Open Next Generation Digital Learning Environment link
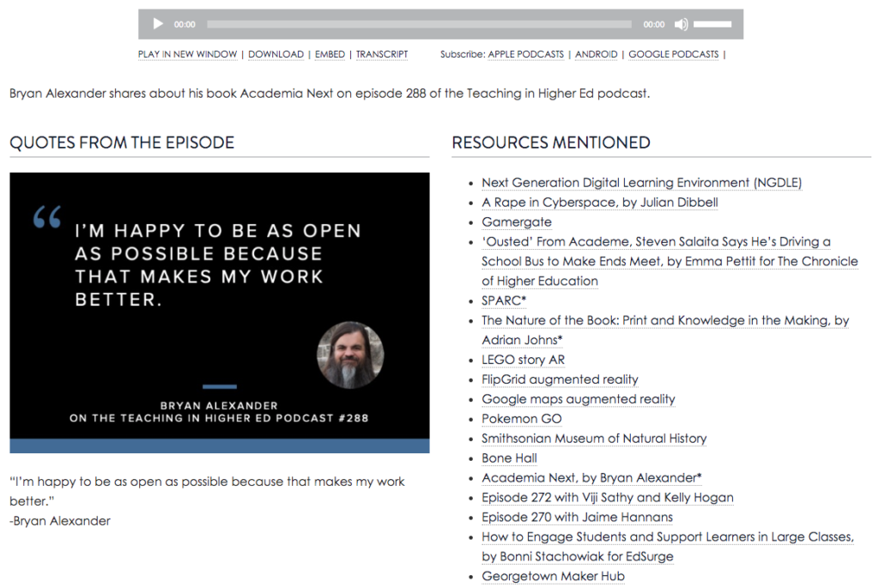This screenshot has width=879, height=588. (642, 183)
